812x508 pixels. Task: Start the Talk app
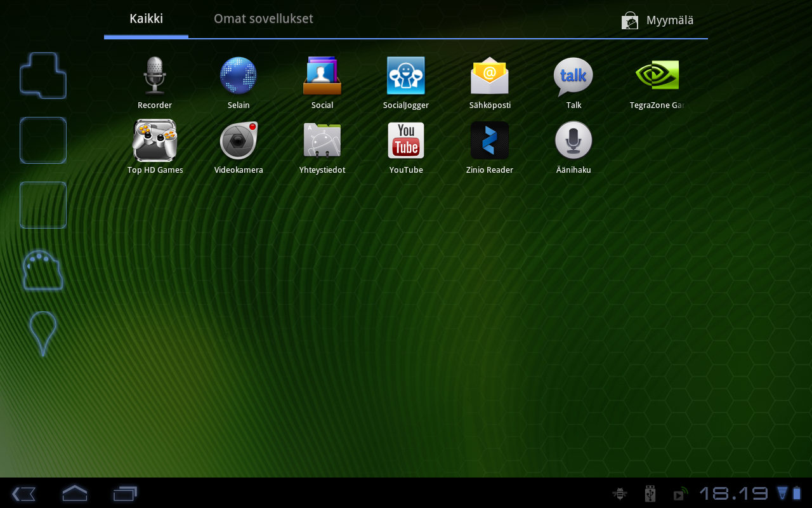click(573, 83)
